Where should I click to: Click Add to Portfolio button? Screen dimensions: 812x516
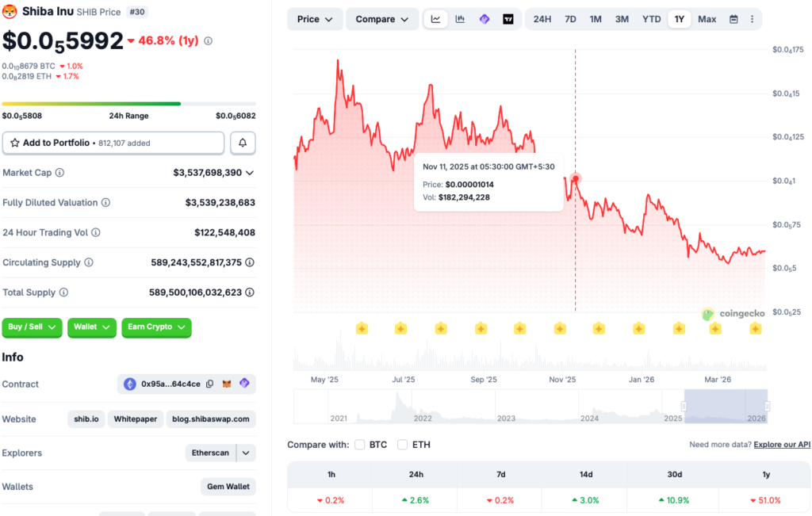[113, 143]
